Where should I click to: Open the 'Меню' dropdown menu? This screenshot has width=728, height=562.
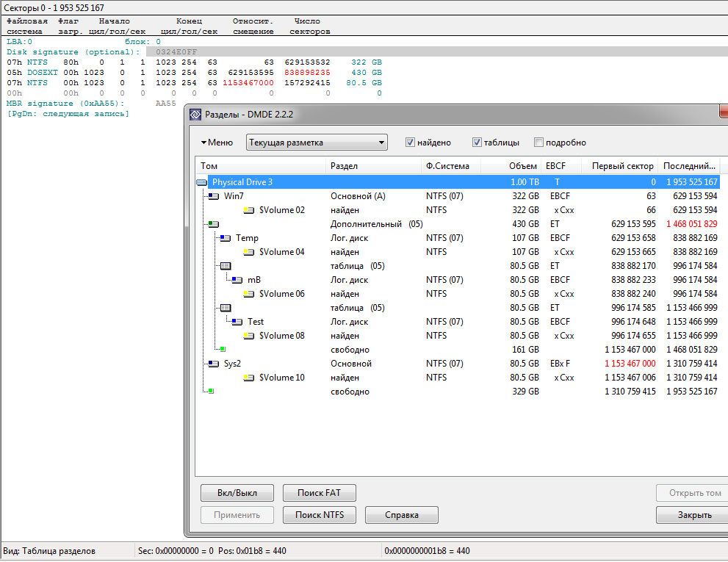(217, 143)
